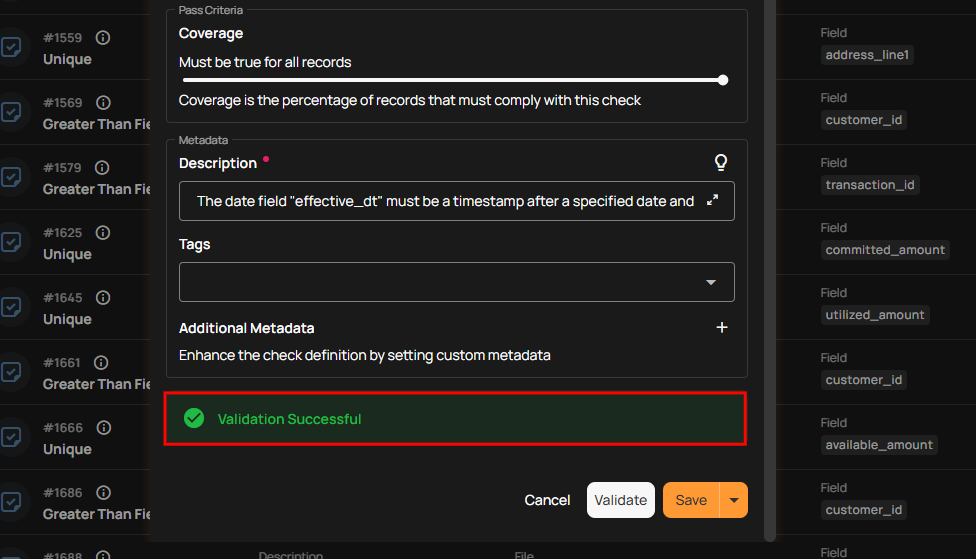Adjust the Coverage slider handle

point(723,80)
